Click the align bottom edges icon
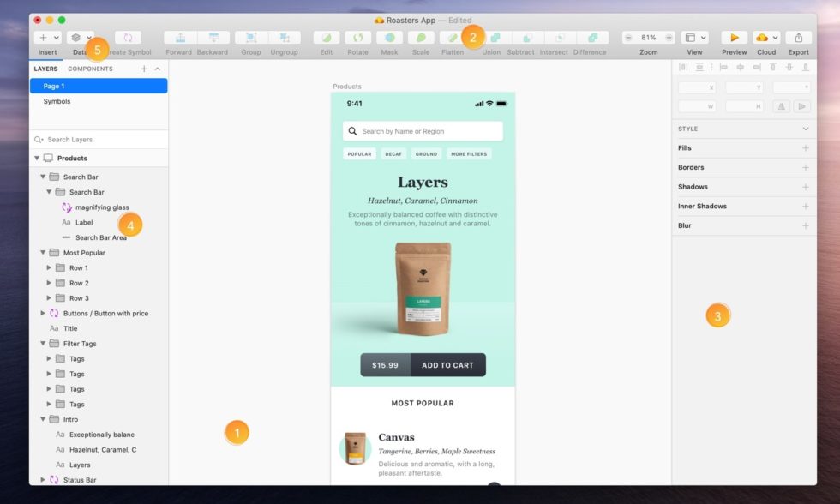 [x=806, y=67]
